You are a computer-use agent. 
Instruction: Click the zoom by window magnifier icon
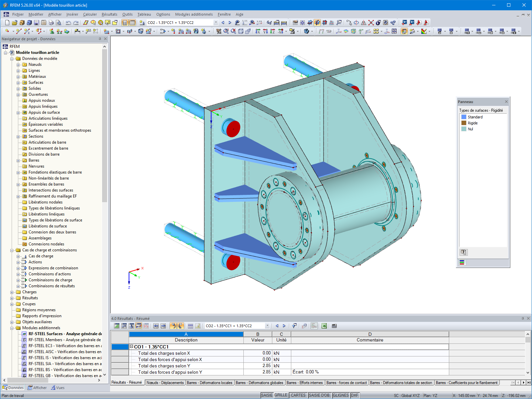(x=226, y=32)
